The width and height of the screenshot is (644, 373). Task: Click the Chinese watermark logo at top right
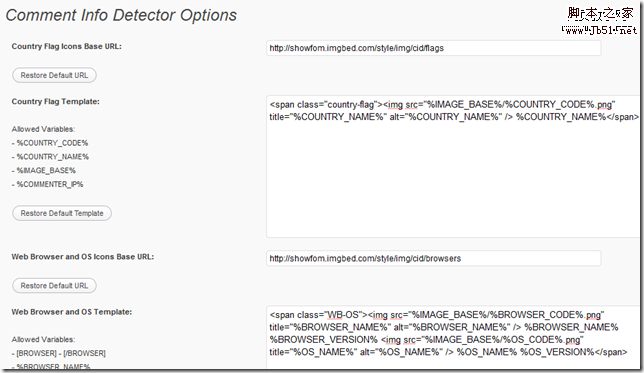(x=600, y=14)
